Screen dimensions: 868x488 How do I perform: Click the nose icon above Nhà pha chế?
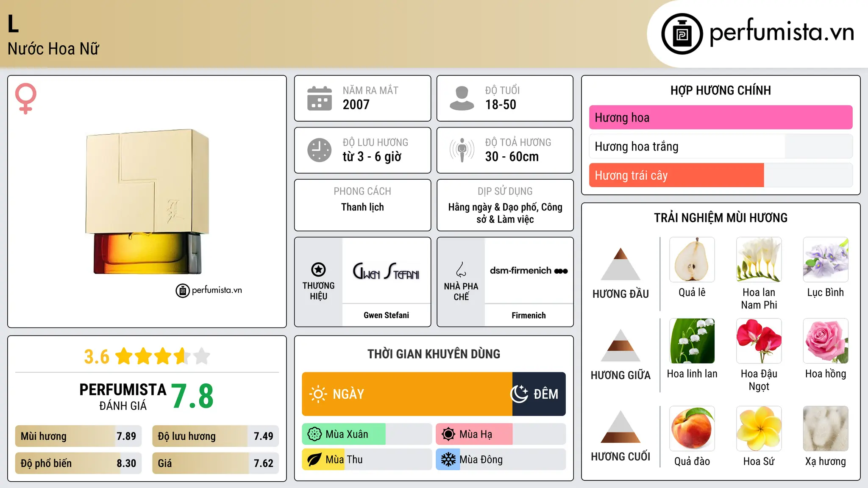[461, 269]
